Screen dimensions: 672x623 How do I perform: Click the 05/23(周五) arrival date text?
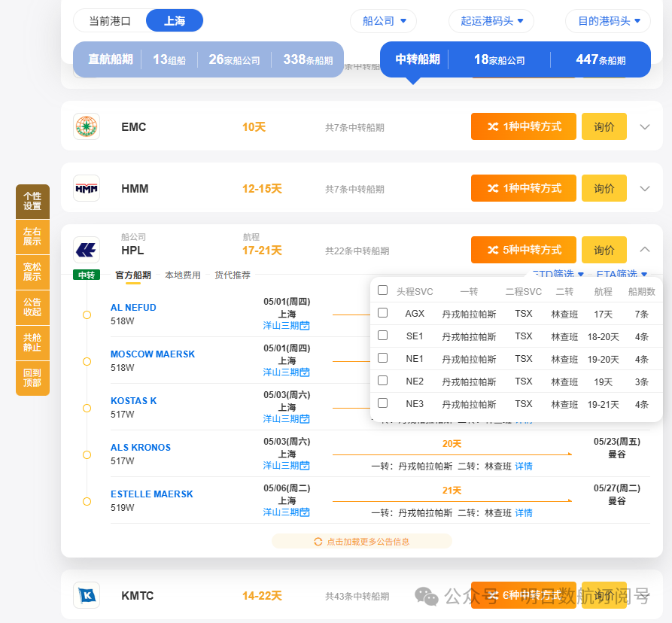[617, 442]
